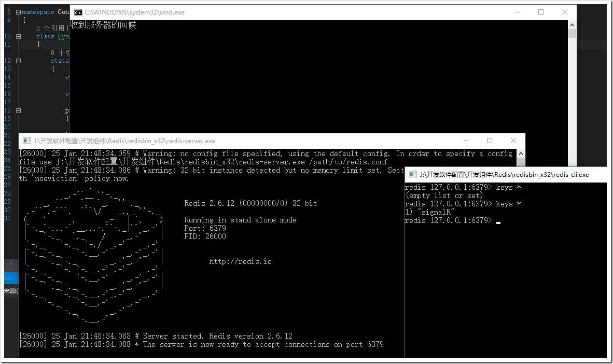Viewport: 613px width, 364px height.
Task: Click the C:\WINDOWS\system32\cmd.exe title text
Action: point(135,12)
